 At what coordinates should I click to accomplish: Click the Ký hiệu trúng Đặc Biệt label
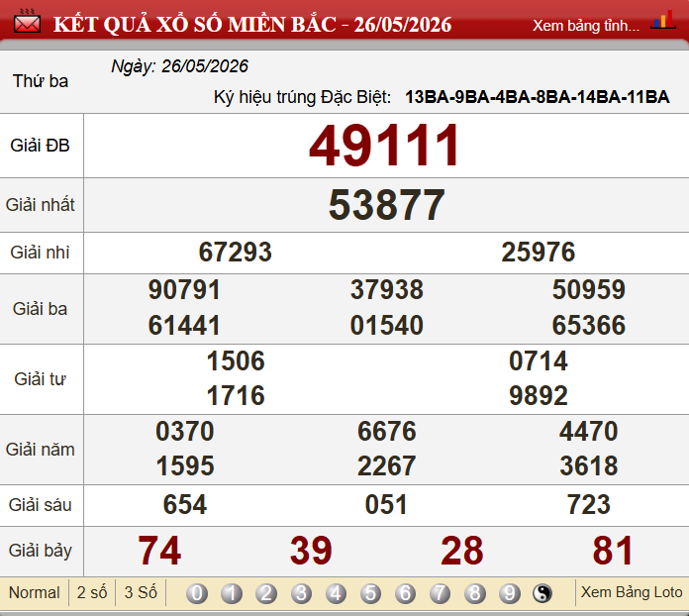pos(302,97)
